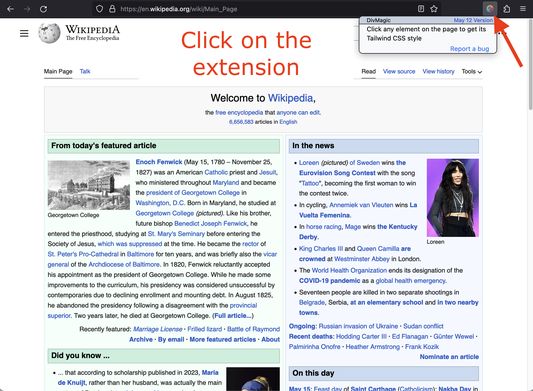Viewport: 533px width, 391px height.
Task: Open the English language link
Action: pos(288,122)
